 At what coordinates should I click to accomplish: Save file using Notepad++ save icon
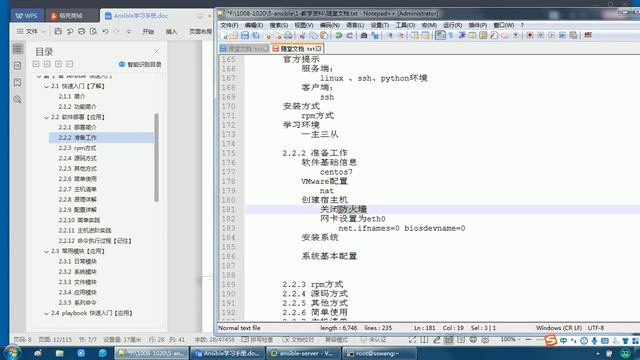coord(245,36)
